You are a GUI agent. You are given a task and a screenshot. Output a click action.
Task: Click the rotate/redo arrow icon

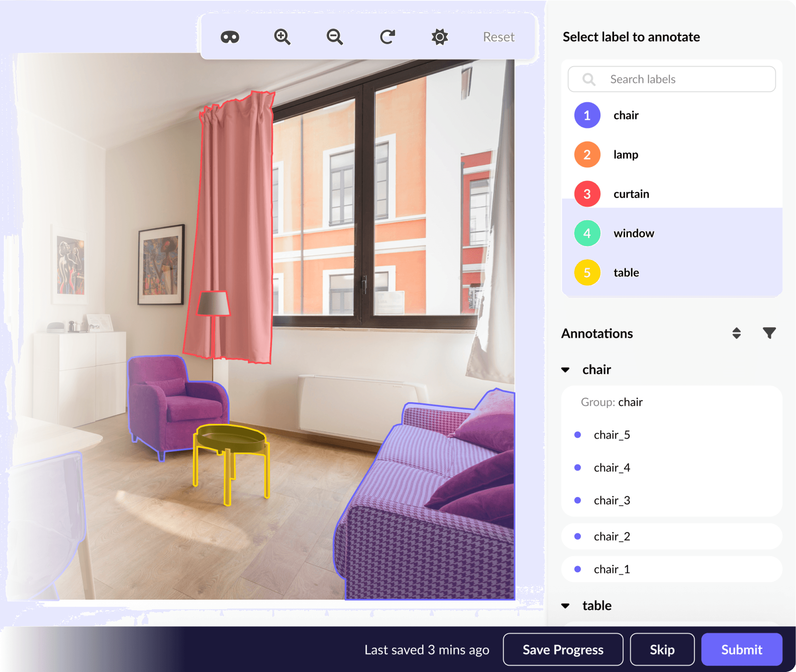[387, 37]
